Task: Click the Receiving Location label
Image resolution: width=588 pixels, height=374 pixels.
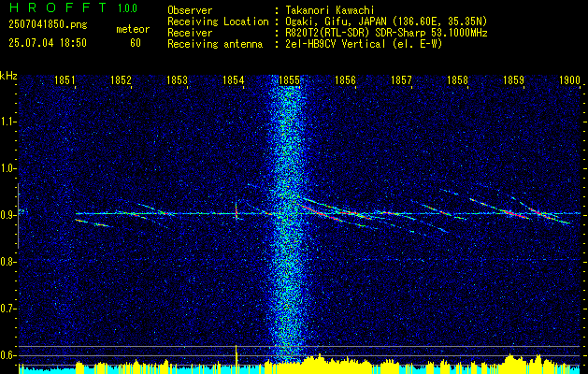Action: tap(218, 22)
